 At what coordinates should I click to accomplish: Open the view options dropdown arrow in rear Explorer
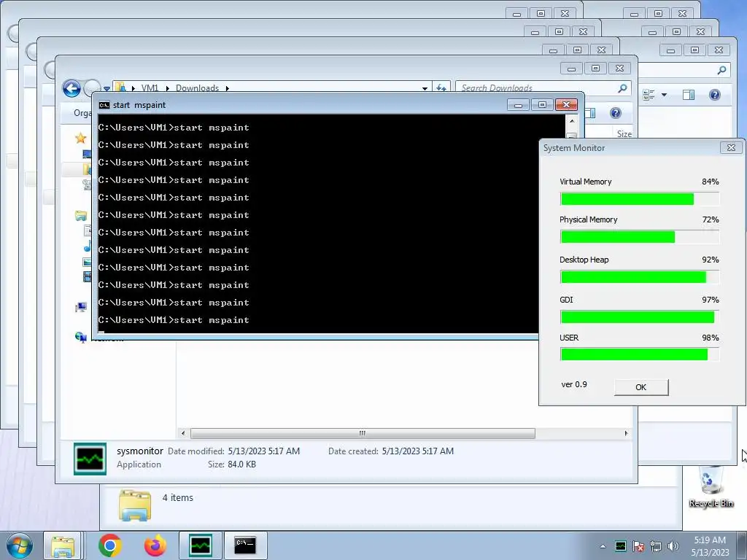coord(664,95)
